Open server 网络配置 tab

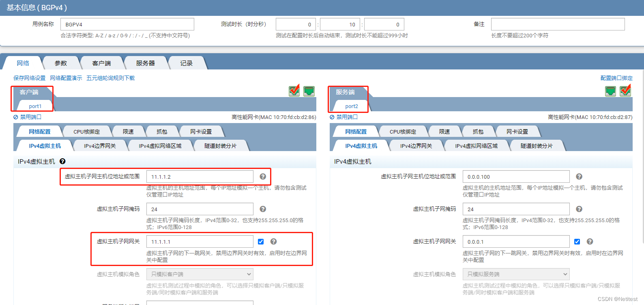(356, 132)
